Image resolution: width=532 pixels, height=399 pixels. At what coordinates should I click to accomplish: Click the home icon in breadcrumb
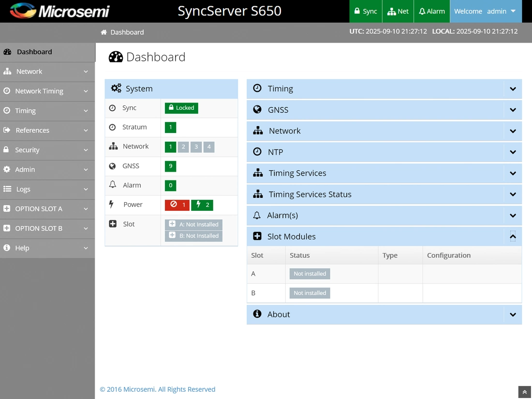[104, 32]
